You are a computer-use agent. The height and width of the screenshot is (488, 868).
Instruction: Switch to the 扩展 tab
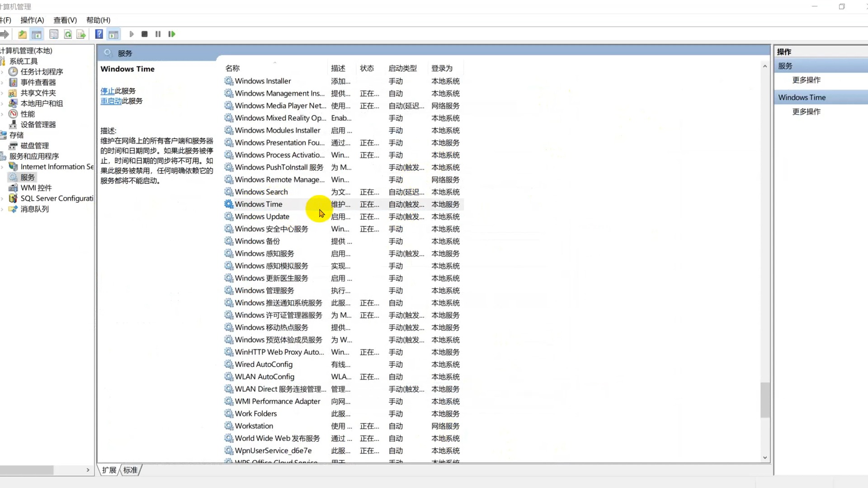109,470
